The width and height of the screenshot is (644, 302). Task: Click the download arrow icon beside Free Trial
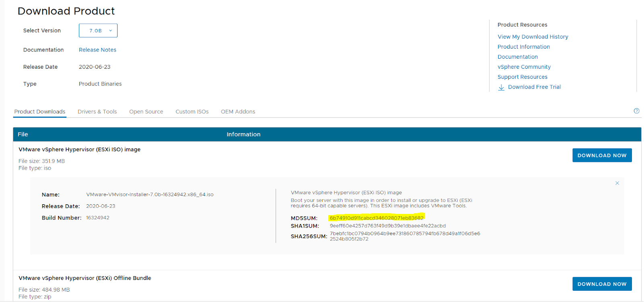pos(501,87)
